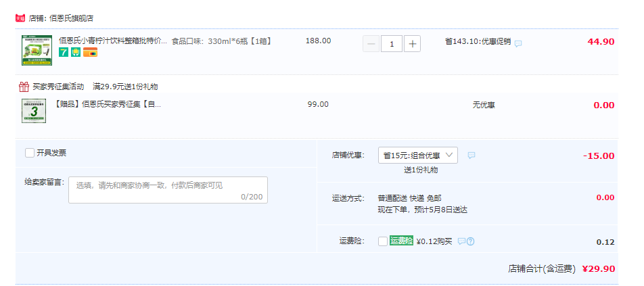Open the 佰恩氏旗舰店 store link
644x286 pixels.
72,18
